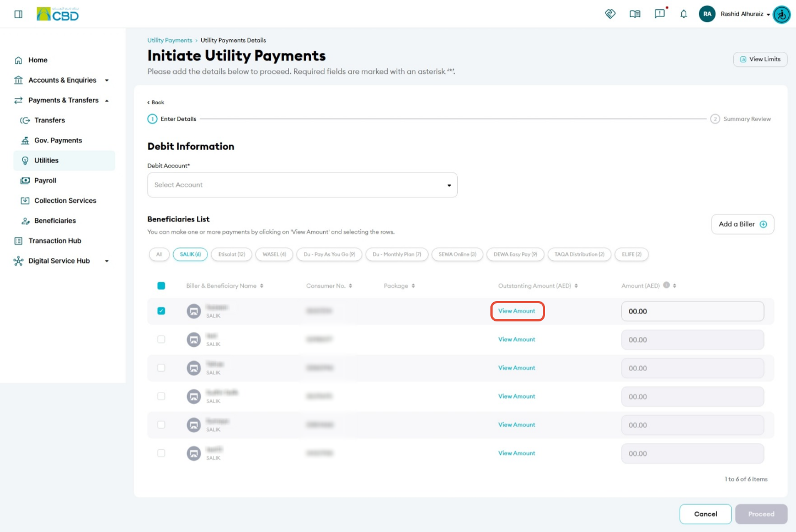Screen dimensions: 796x532
Task: Collapse the sidebar panel icon
Action: (18, 14)
